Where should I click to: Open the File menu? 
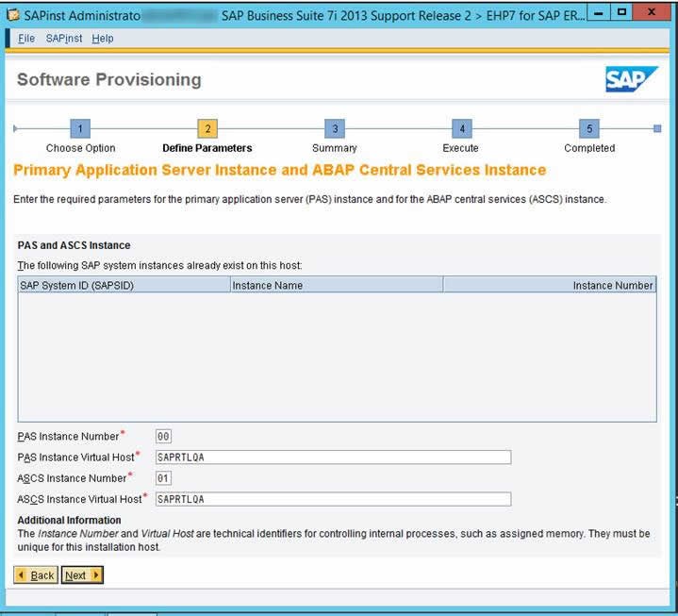(26, 39)
